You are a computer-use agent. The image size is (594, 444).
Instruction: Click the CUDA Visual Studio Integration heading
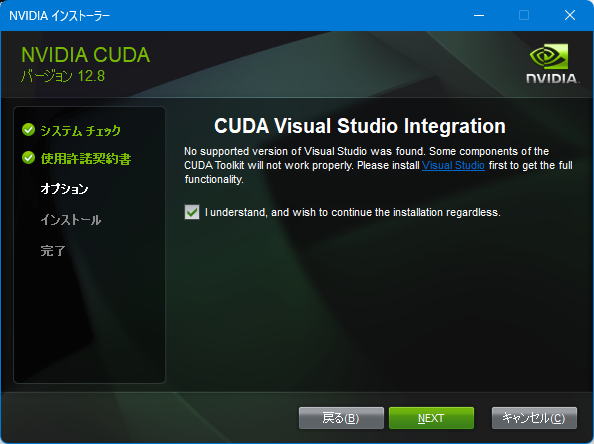pyautogui.click(x=360, y=126)
